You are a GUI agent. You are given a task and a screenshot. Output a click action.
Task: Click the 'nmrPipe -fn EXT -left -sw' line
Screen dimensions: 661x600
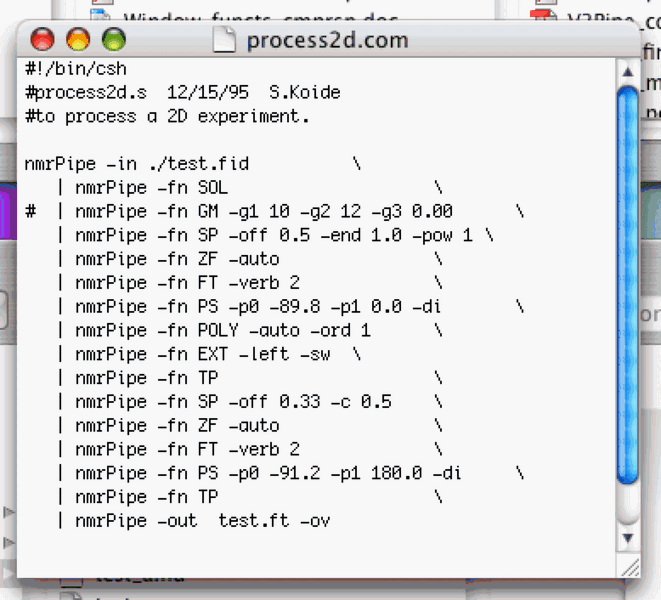[209, 355]
